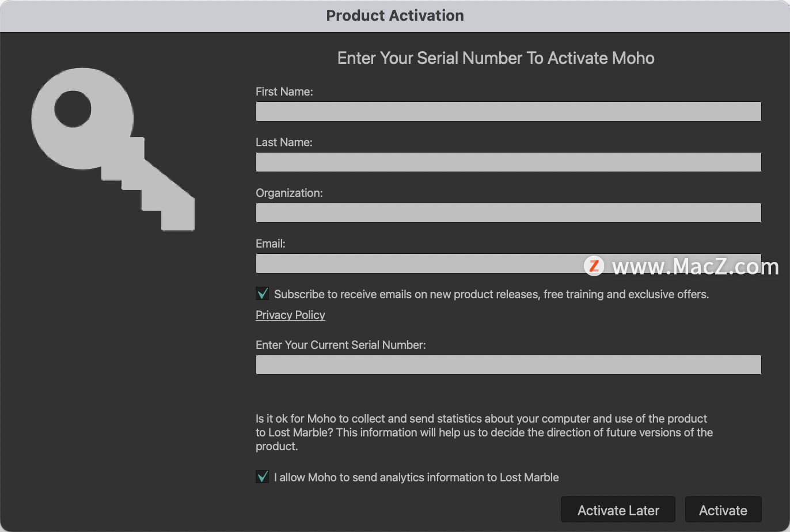
Task: Click the Current Serial Number field
Action: point(508,364)
